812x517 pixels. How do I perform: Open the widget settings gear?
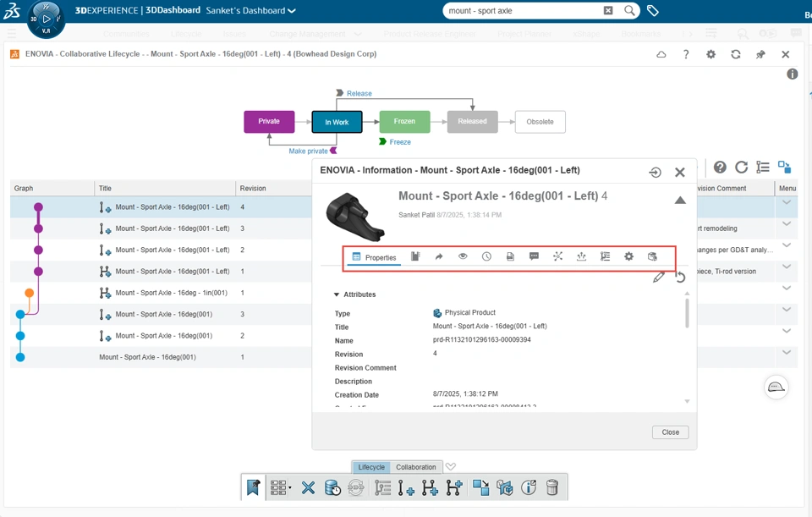[711, 54]
